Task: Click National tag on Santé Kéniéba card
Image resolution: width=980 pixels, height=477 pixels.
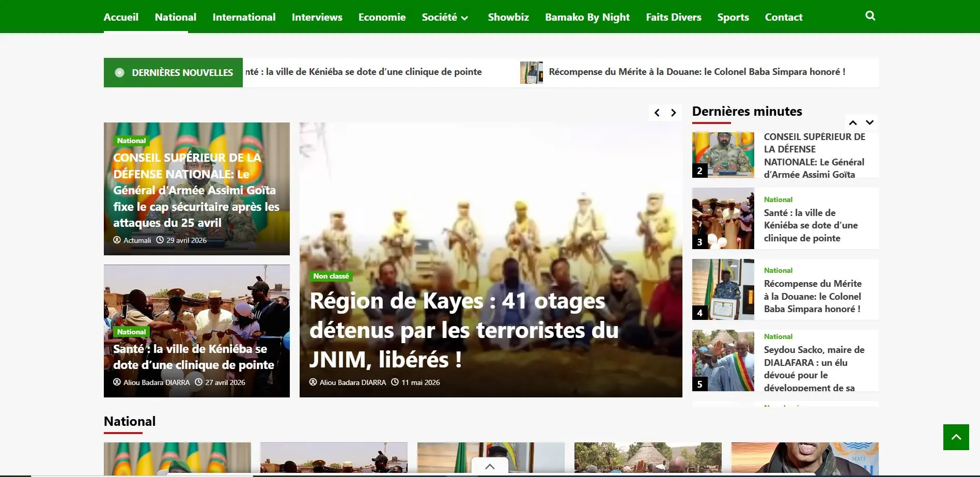Action: tap(131, 332)
